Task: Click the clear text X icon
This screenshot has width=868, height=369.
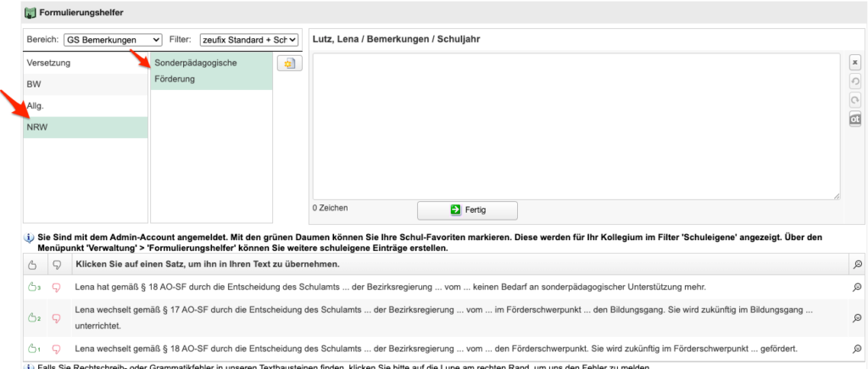Action: (x=855, y=63)
